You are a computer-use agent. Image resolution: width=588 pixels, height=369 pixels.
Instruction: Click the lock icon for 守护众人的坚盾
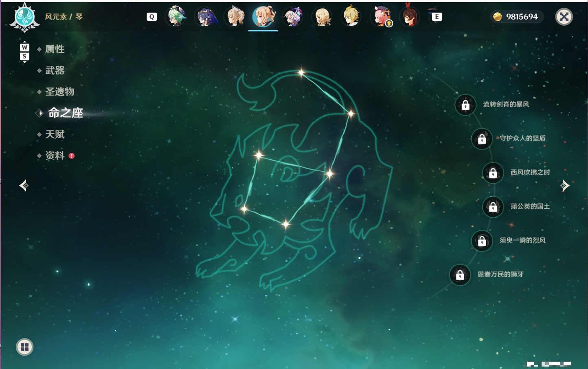pos(482,139)
